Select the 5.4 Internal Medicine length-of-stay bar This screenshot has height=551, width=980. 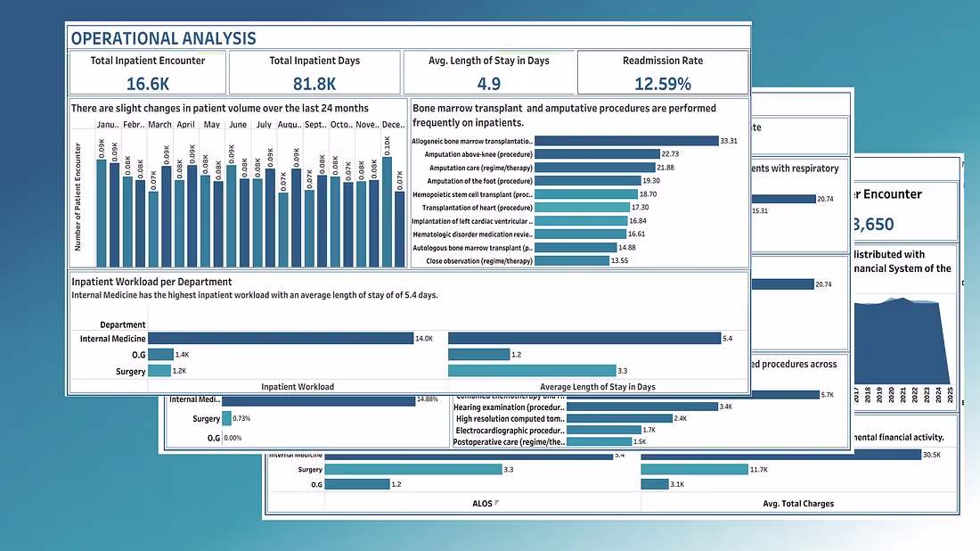pos(584,338)
